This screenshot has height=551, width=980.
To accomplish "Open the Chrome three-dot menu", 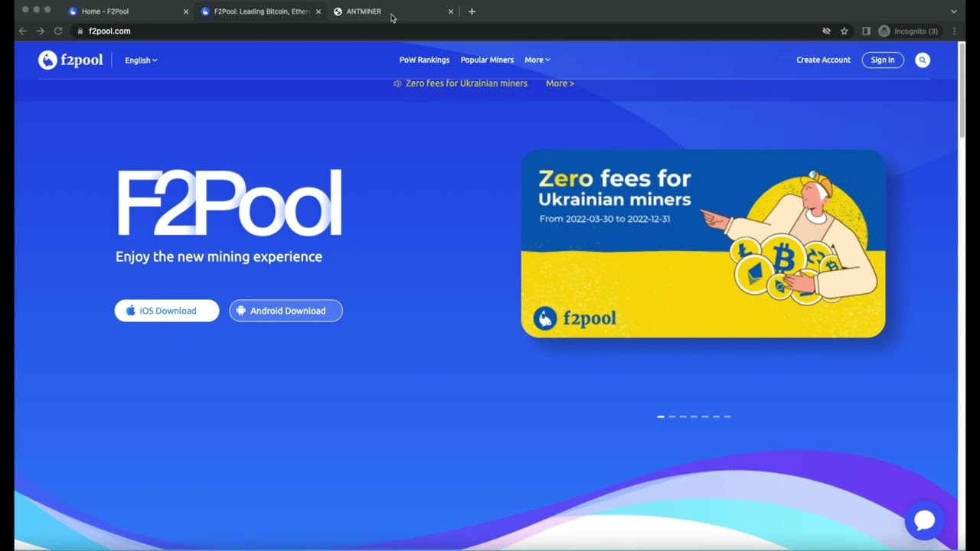I will (954, 31).
